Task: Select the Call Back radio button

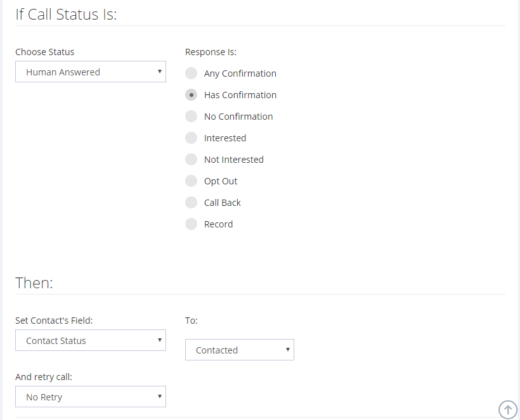Action: 192,203
